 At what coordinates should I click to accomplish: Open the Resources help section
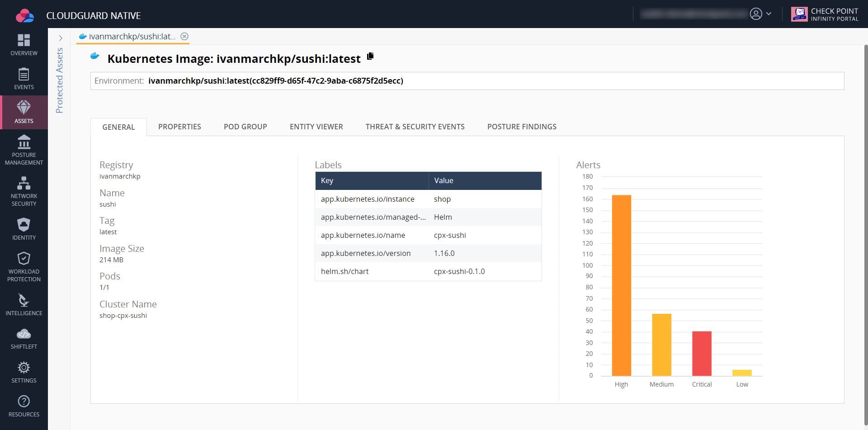pos(24,406)
